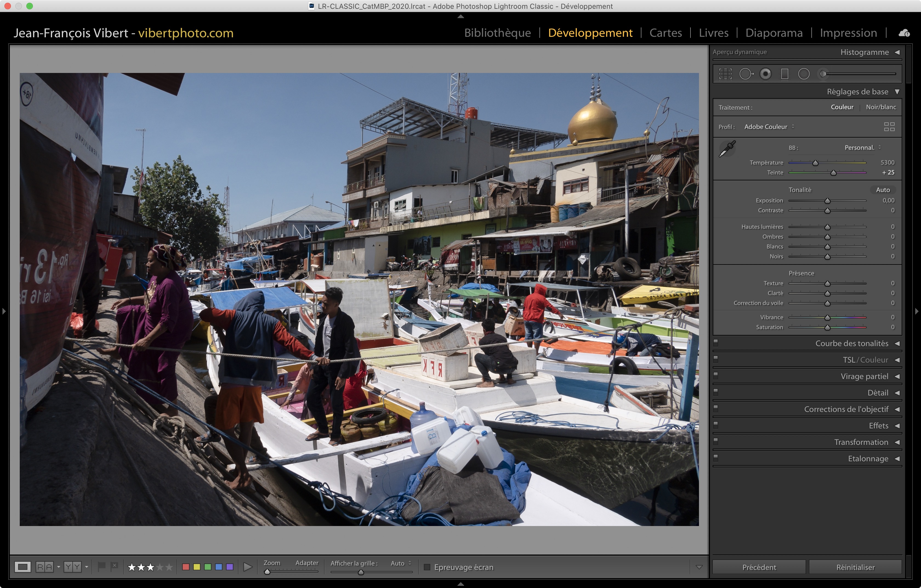Image resolution: width=921 pixels, height=588 pixels.
Task: Select the Red eye correction tool
Action: (765, 74)
